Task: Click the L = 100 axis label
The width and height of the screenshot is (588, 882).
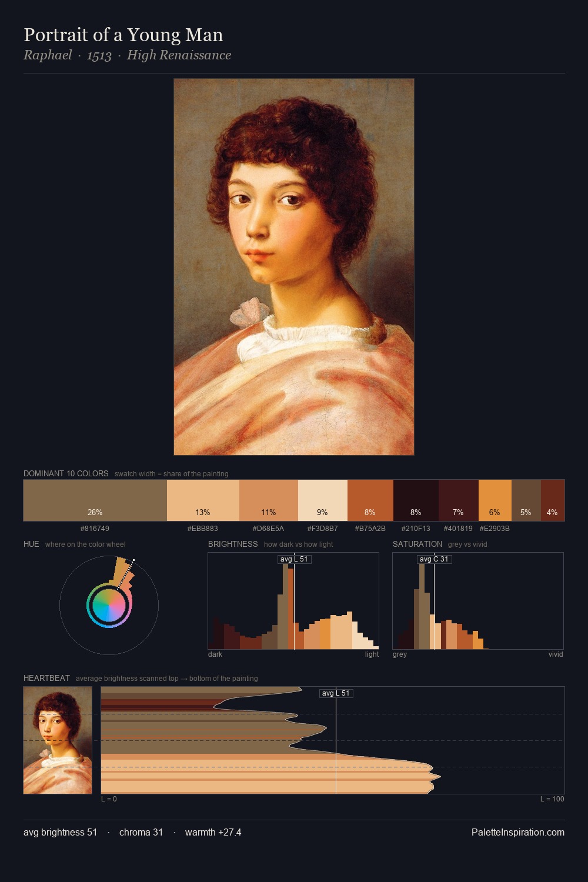Action: [x=552, y=799]
